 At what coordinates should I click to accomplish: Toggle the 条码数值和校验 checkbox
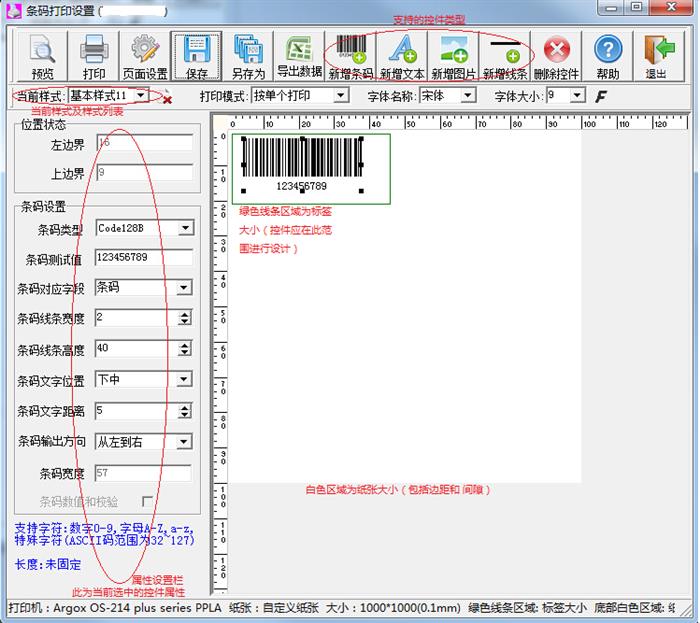tap(148, 501)
